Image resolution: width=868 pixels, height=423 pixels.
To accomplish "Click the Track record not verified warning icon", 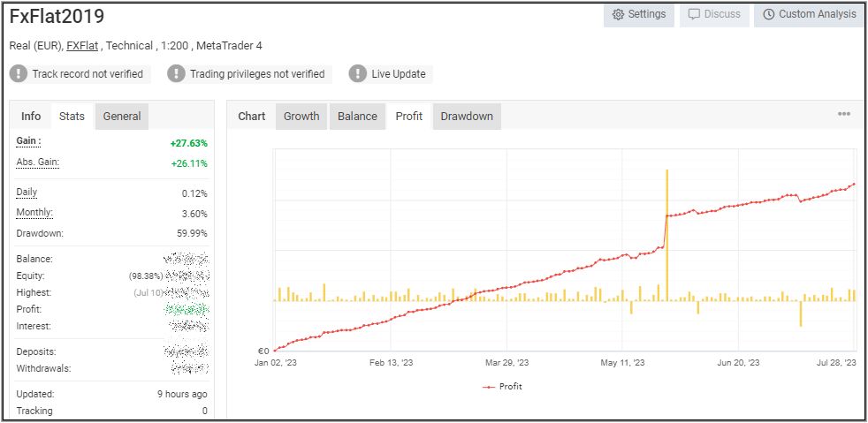I will (x=19, y=74).
